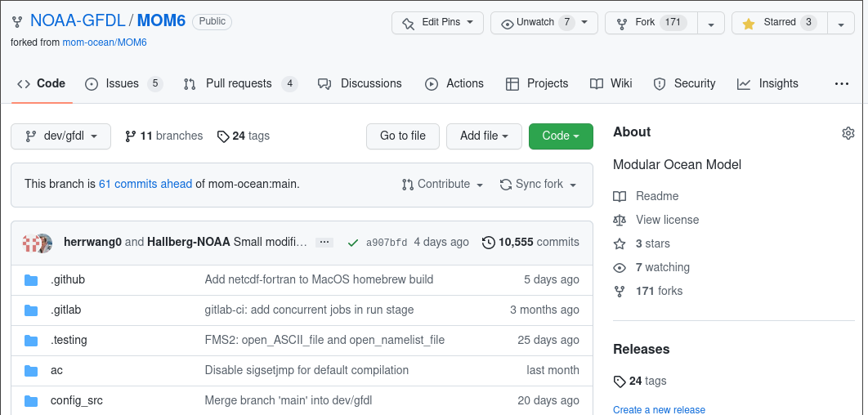This screenshot has width=868, height=415.
Task: Expand the green Code dropdown
Action: tap(561, 136)
